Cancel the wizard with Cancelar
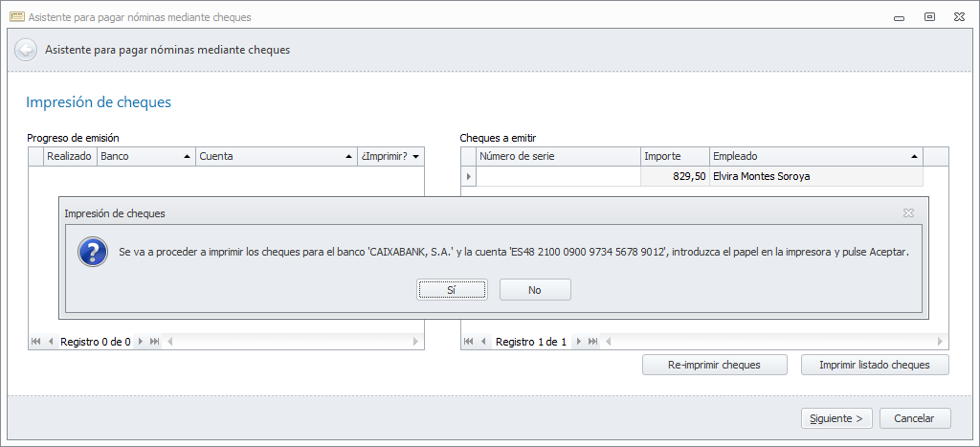 (915, 418)
